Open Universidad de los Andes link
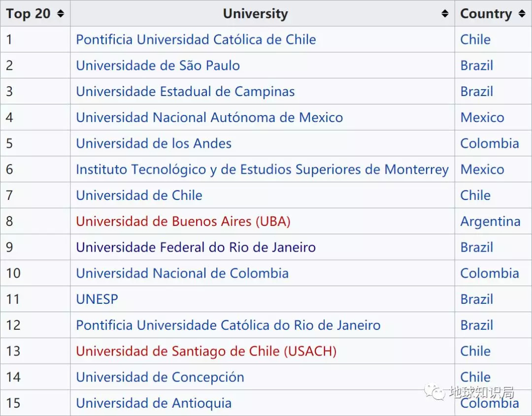Screen dimensions: 532x416 tap(154, 144)
